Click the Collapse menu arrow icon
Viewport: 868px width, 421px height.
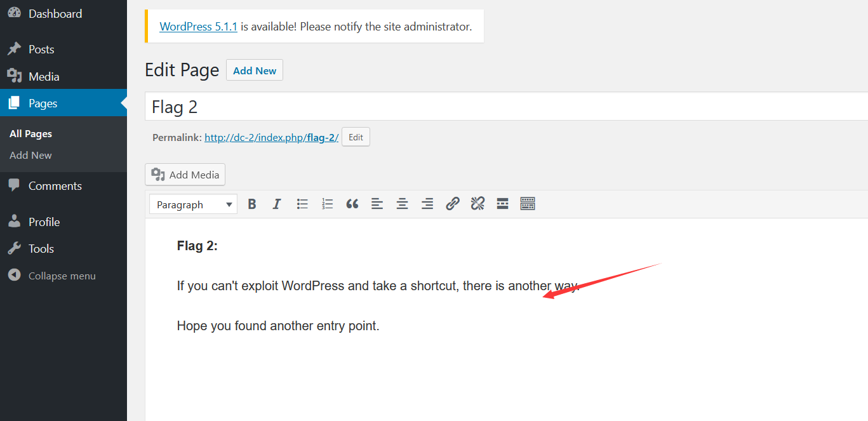click(x=14, y=276)
